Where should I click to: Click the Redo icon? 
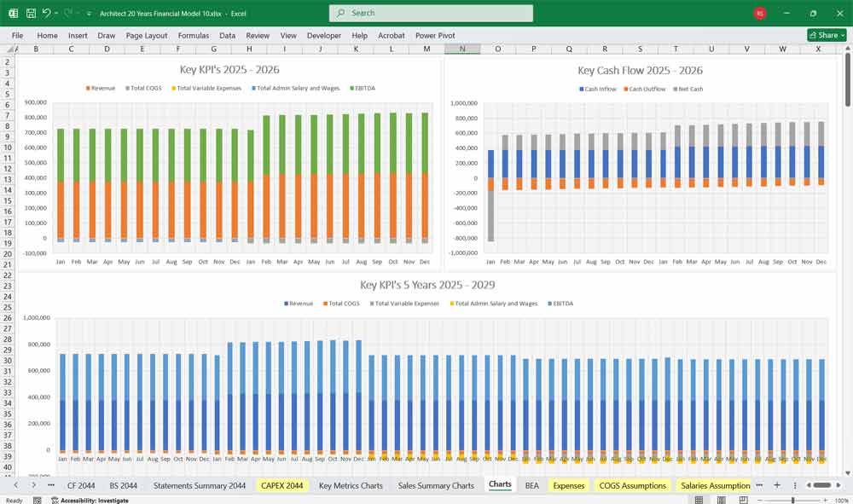[x=67, y=13]
